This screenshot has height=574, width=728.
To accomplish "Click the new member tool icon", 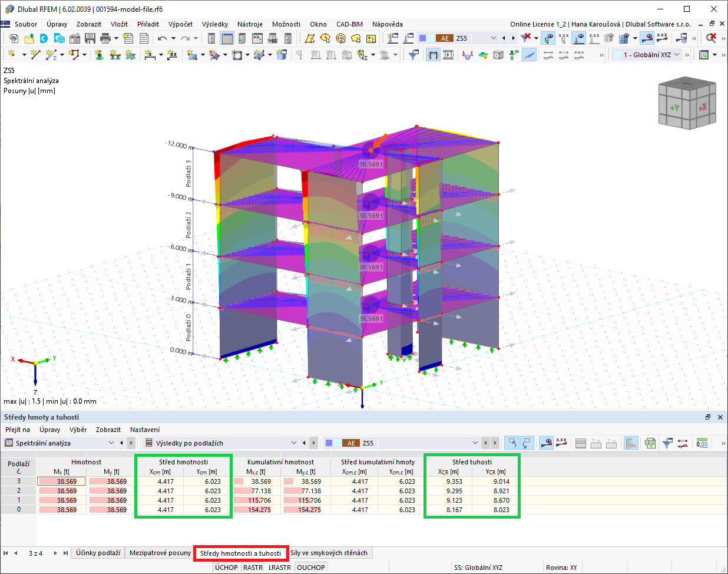I will click(x=51, y=55).
